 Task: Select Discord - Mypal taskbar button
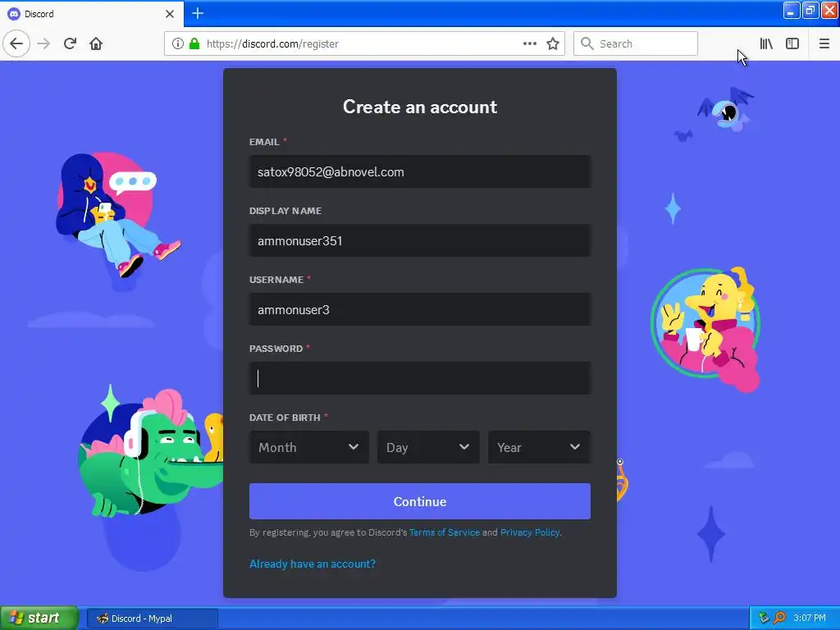coord(152,619)
